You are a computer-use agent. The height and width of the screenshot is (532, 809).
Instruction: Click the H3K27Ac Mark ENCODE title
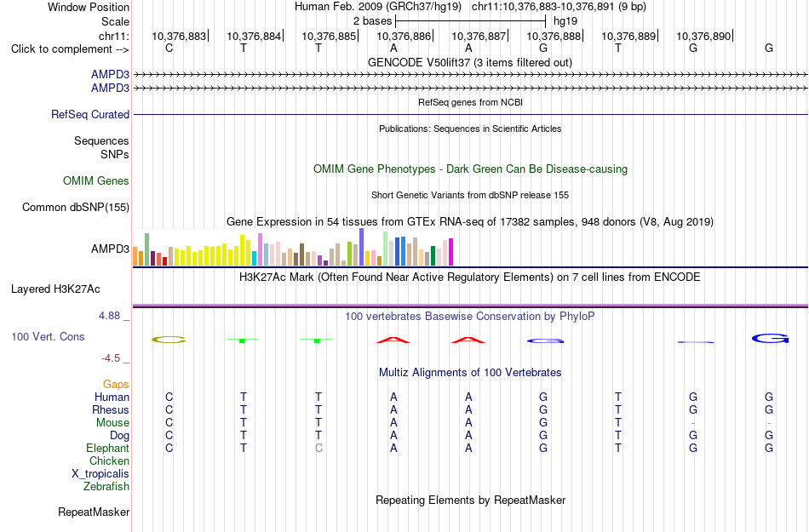point(470,277)
